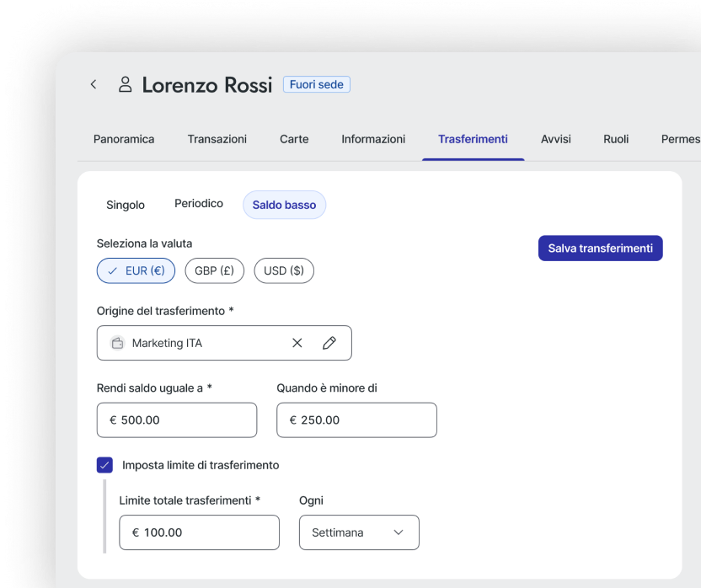Uncheck Imposta limite di trasferimento checkbox
Image resolution: width=701 pixels, height=588 pixels.
[104, 465]
